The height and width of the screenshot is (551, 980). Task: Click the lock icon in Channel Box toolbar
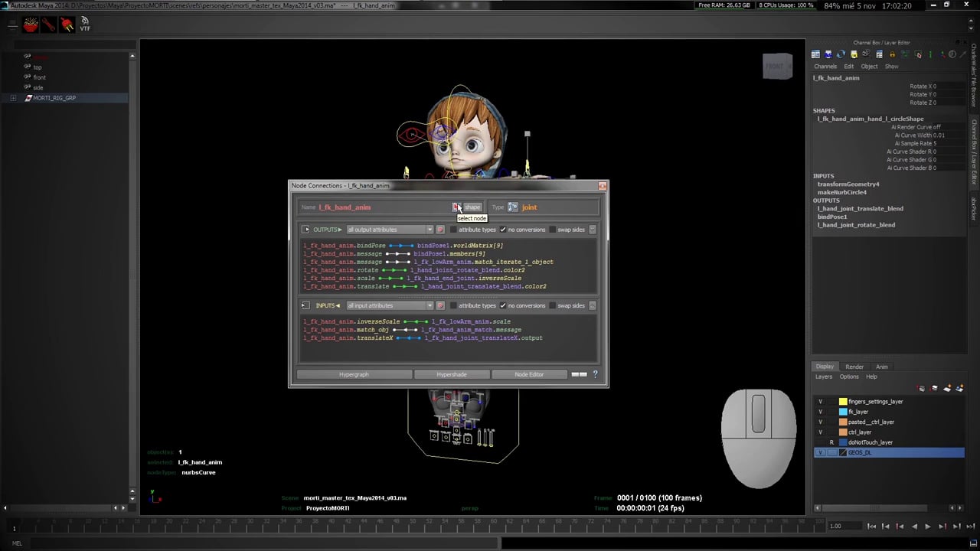coord(892,54)
